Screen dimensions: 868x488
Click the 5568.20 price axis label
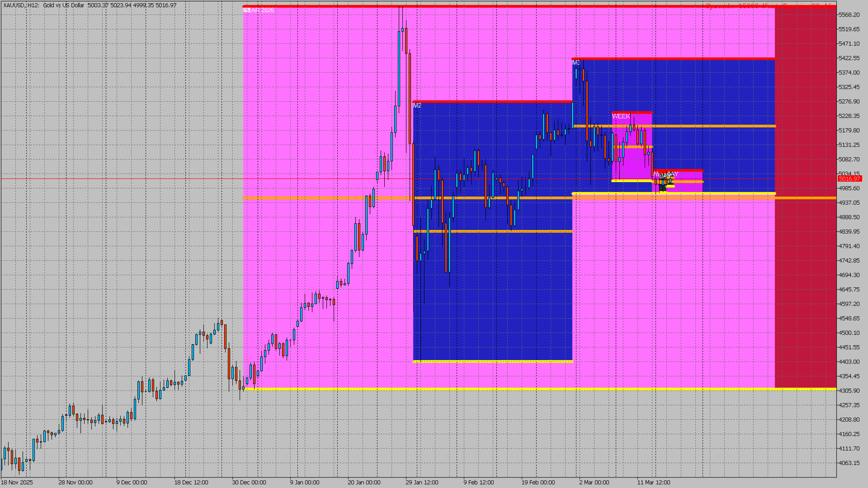tap(849, 15)
